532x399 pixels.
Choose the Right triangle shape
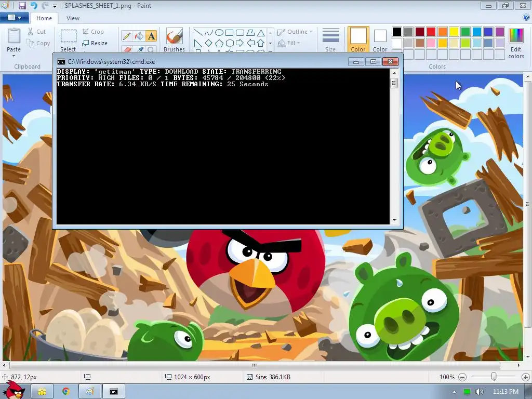point(198,43)
